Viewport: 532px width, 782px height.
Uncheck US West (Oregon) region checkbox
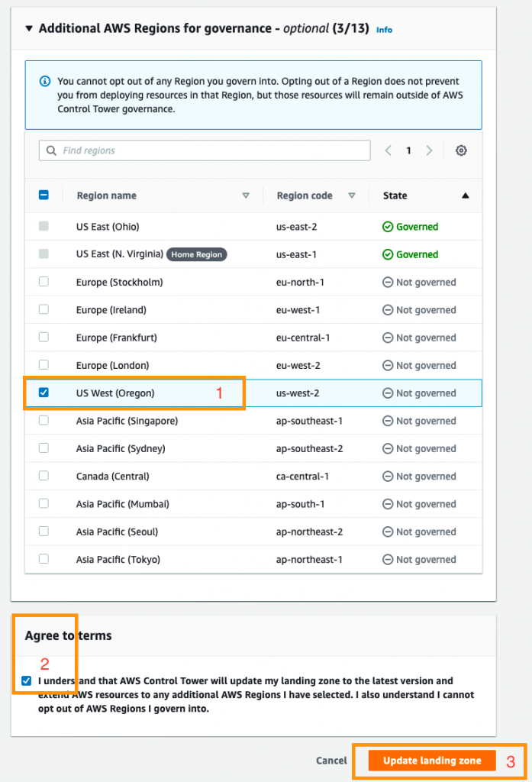pyautogui.click(x=44, y=393)
